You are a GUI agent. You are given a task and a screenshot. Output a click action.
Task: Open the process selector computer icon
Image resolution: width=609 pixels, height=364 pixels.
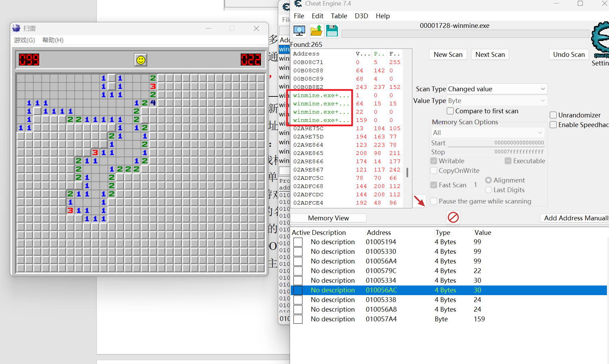pyautogui.click(x=299, y=31)
